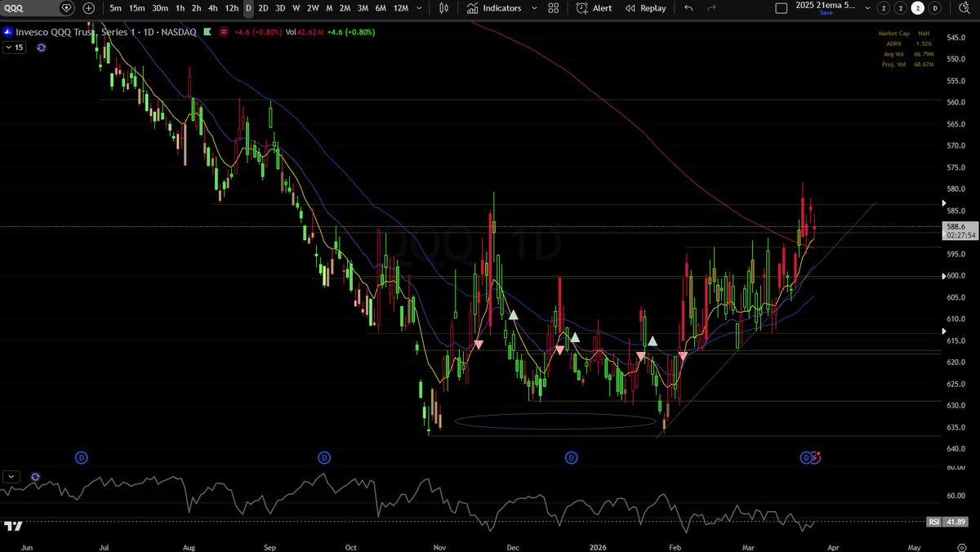Viewport: 980px width, 552px height.
Task: Click the RSI 41.89 value label
Action: click(x=947, y=522)
